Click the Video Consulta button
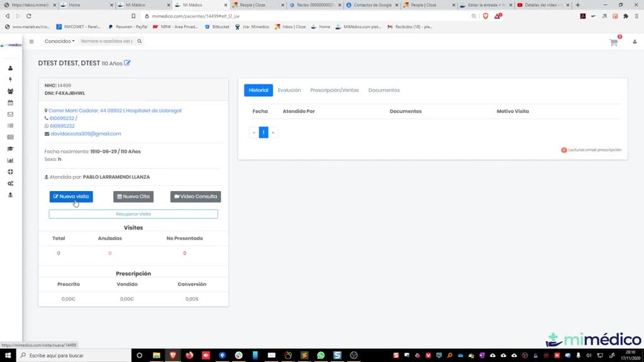 pyautogui.click(x=196, y=197)
